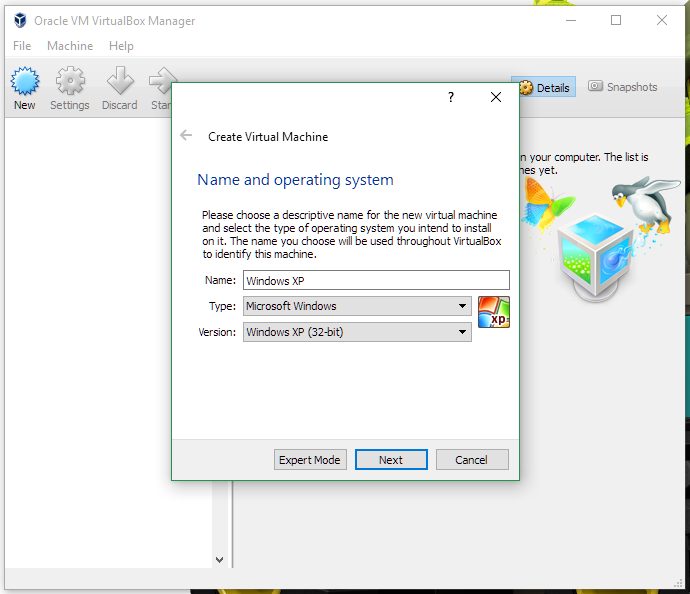Open the Help menu
The width and height of the screenshot is (690, 594).
click(x=121, y=46)
